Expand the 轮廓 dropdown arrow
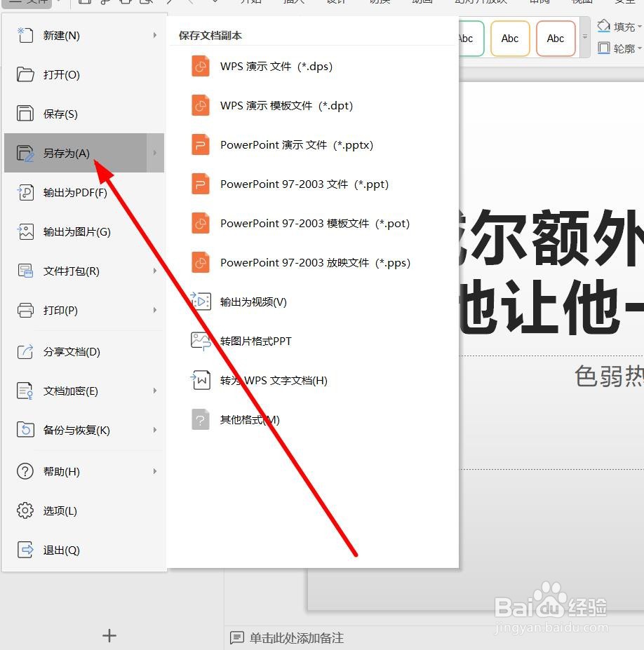This screenshot has height=650, width=644. [640, 48]
